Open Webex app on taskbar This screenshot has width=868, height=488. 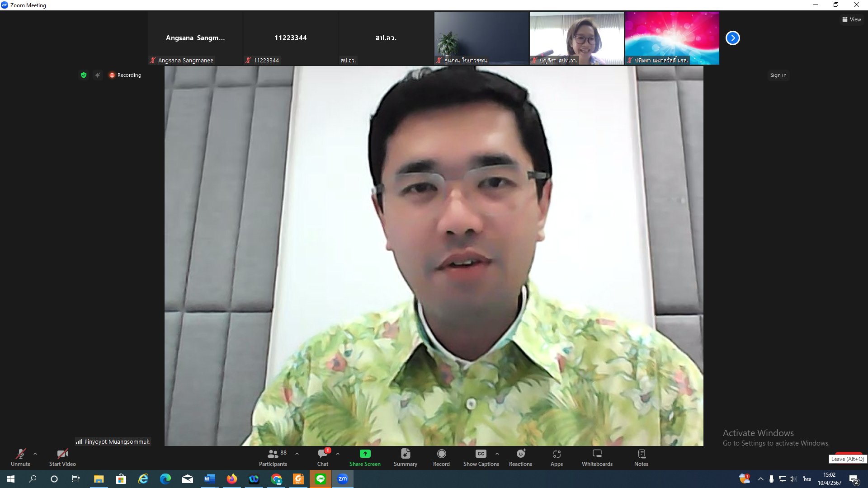(x=254, y=479)
